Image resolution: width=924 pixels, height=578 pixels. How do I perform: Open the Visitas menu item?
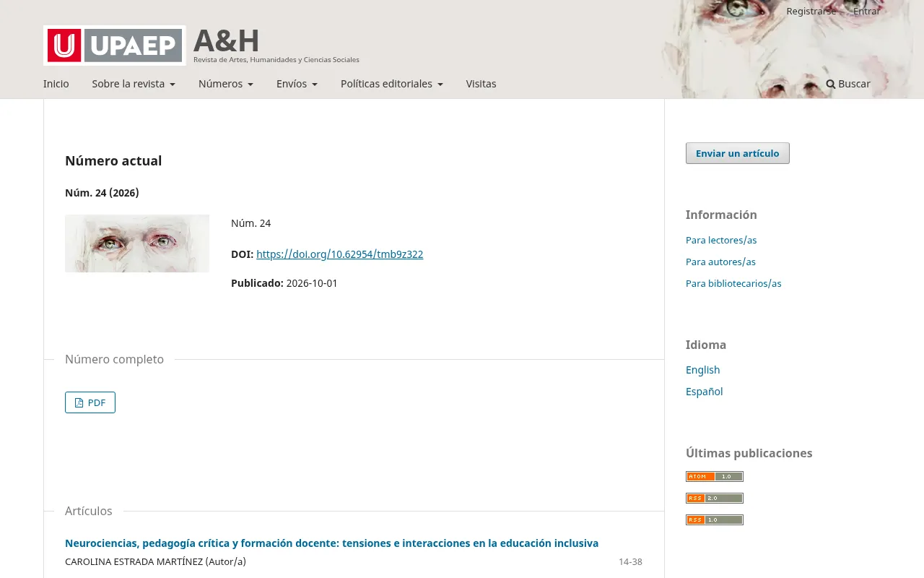click(x=481, y=84)
